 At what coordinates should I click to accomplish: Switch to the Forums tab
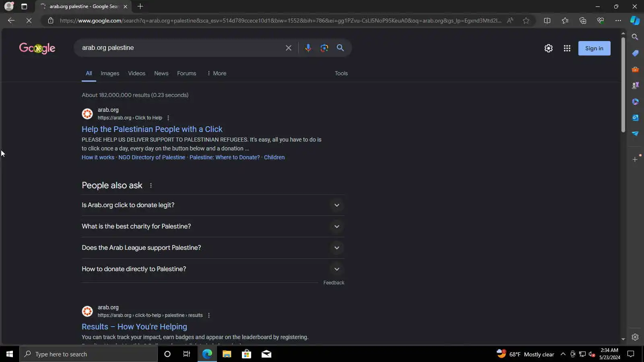click(186, 73)
